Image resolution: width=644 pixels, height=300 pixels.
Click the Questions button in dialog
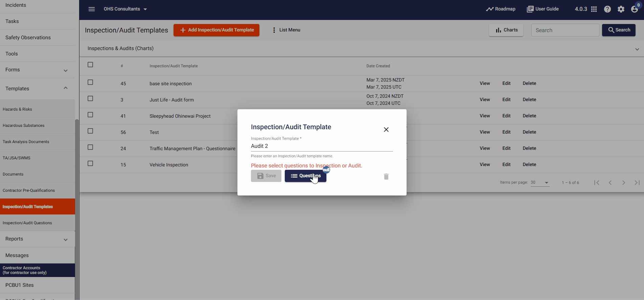pos(305,176)
